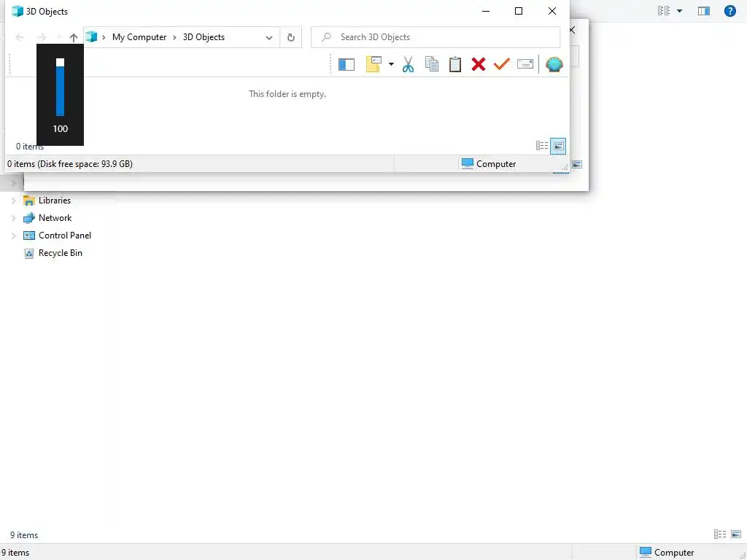Screen dimensions: 747x560
Task: Select Control Panel in the navigation tree
Action: click(x=65, y=236)
